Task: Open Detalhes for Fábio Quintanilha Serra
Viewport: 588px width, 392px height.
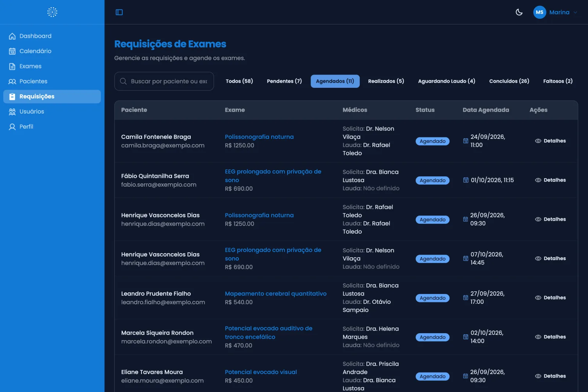Action: (x=550, y=180)
